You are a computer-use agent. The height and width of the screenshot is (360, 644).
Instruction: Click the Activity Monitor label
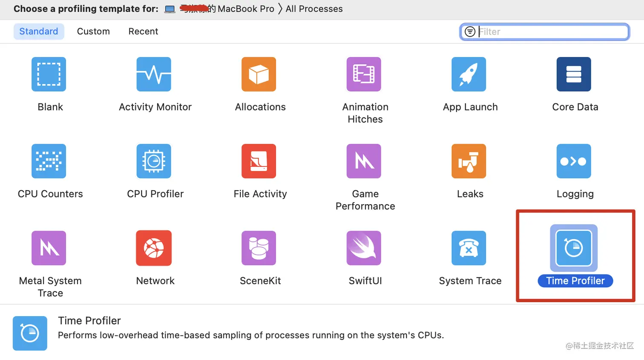click(x=155, y=107)
